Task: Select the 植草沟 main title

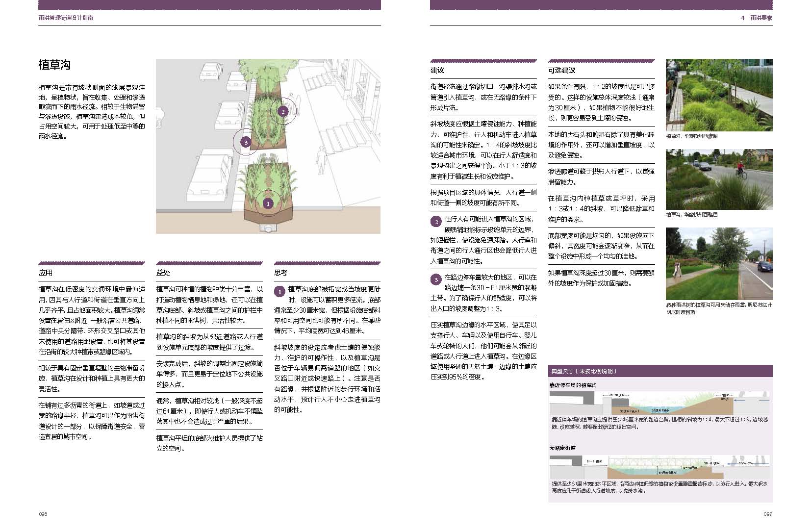Action: (x=54, y=65)
